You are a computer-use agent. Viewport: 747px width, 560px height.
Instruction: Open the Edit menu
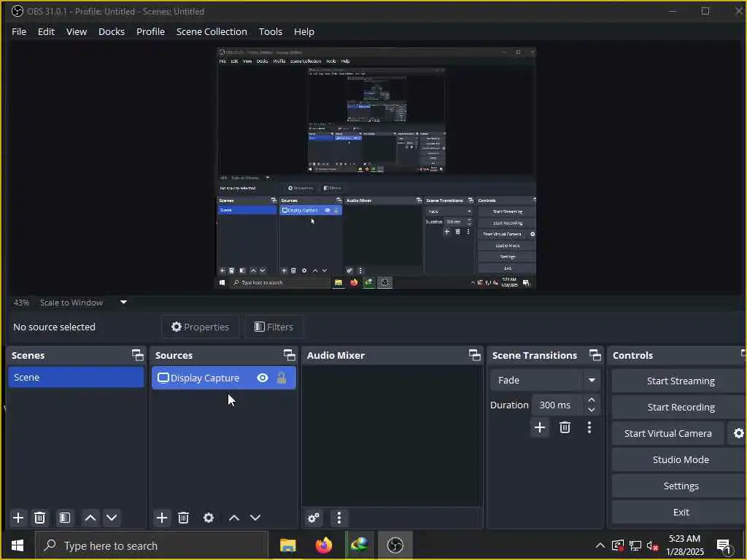(46, 31)
